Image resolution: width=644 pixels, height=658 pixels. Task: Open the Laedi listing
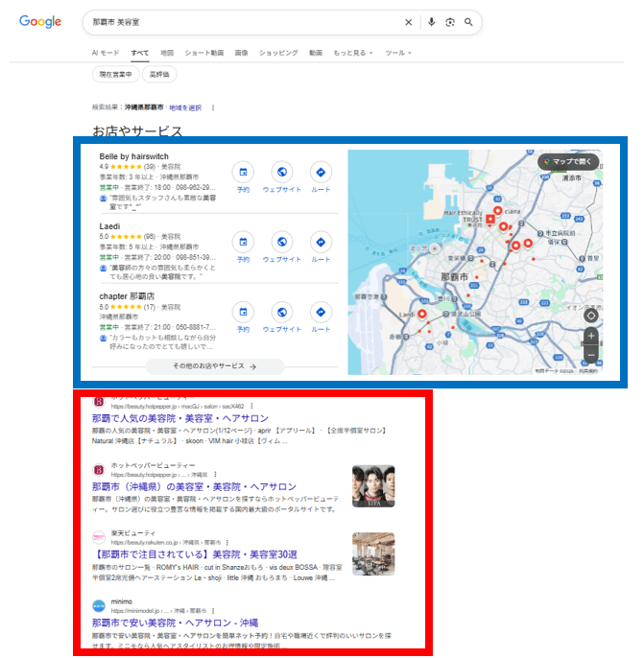click(109, 226)
